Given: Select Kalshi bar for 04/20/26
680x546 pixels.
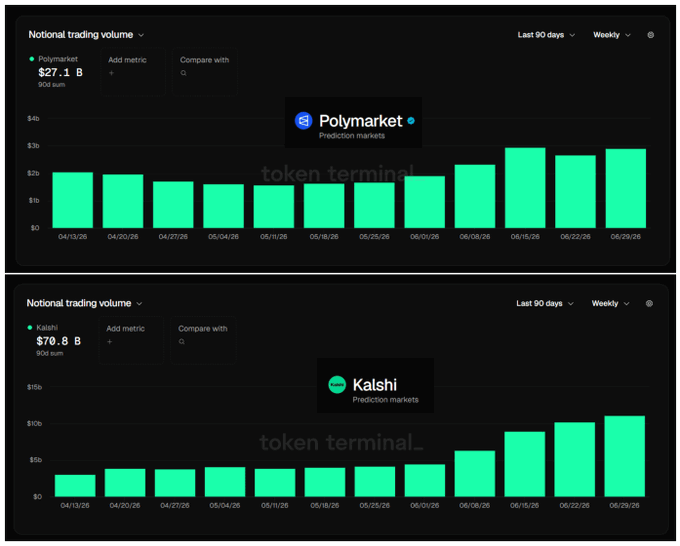Looking at the screenshot, I should pyautogui.click(x=125, y=483).
